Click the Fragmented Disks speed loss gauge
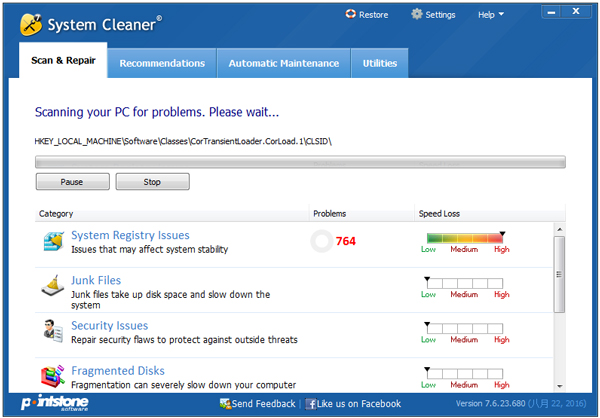Image resolution: width=600 pixels, height=418 pixels. [x=465, y=373]
